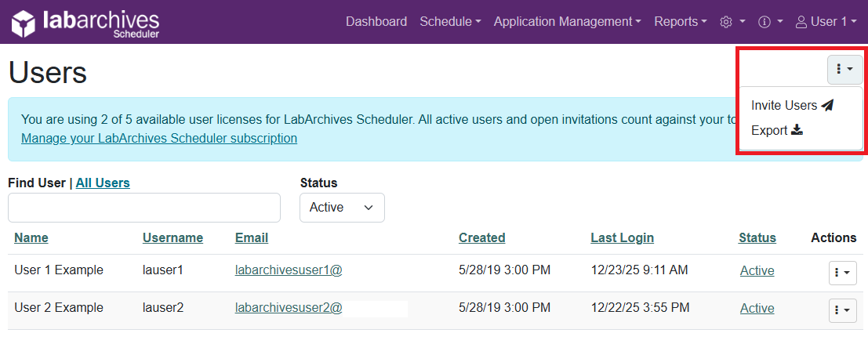Screen dimensions: 868x344
Task: Open the labarchivesuser2@ email link
Action: [289, 308]
